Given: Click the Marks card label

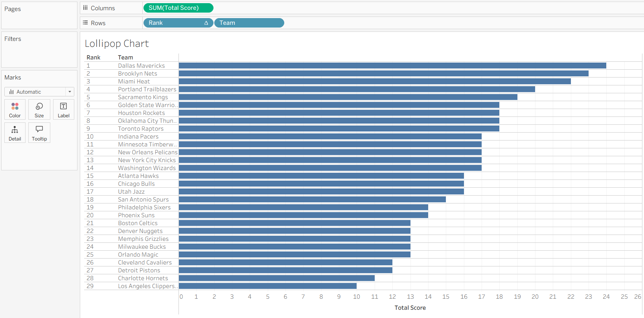Looking at the screenshot, I should [x=13, y=78].
